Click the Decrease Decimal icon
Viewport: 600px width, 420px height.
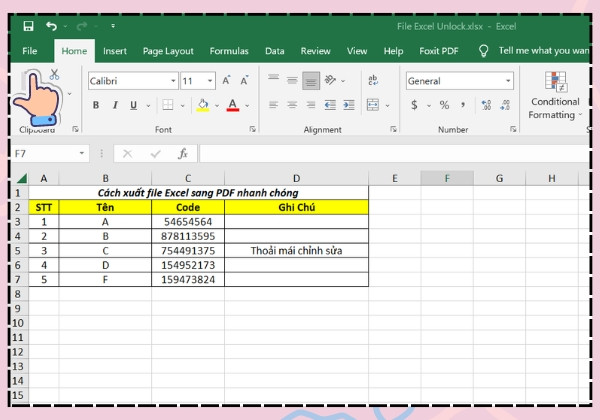click(505, 105)
